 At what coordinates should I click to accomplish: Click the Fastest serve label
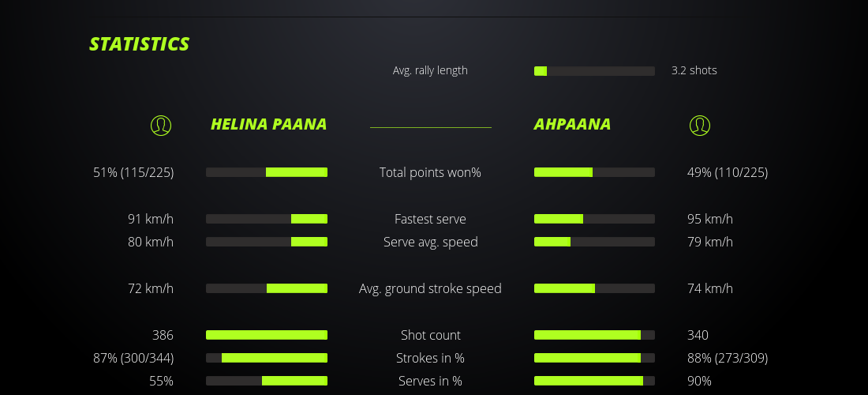click(430, 219)
